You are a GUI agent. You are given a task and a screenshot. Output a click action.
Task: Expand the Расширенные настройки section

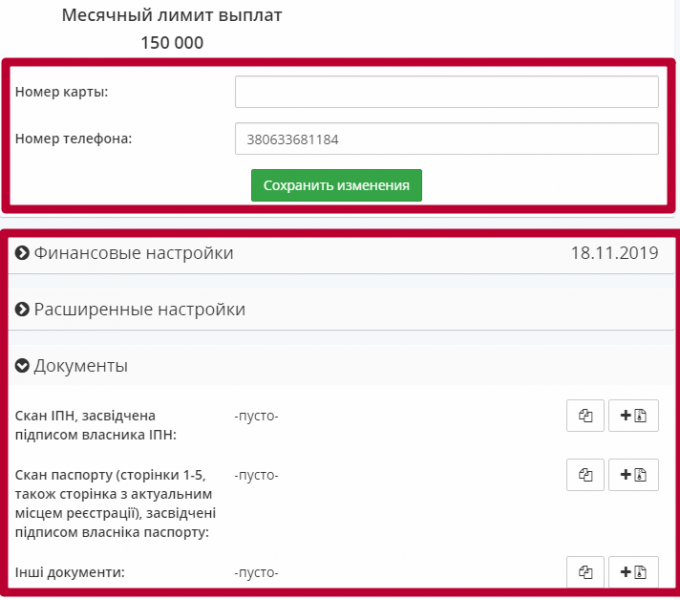click(341, 309)
